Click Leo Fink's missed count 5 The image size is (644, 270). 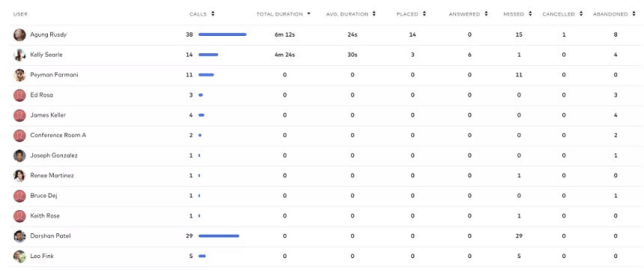click(x=519, y=256)
